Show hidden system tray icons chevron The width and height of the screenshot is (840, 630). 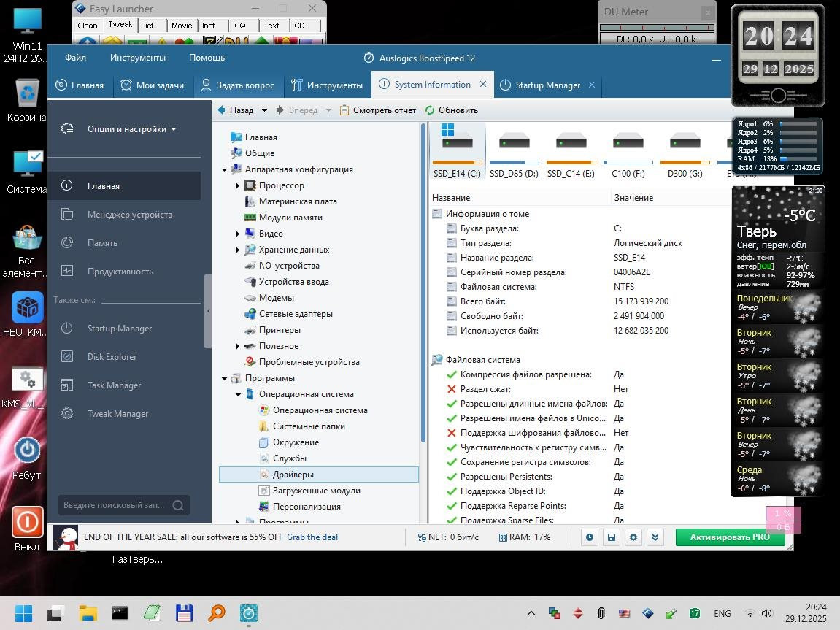[x=531, y=613]
